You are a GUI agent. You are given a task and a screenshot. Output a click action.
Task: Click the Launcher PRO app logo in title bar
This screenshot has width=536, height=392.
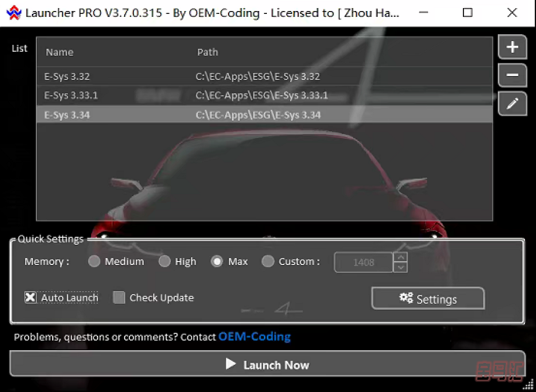point(14,13)
